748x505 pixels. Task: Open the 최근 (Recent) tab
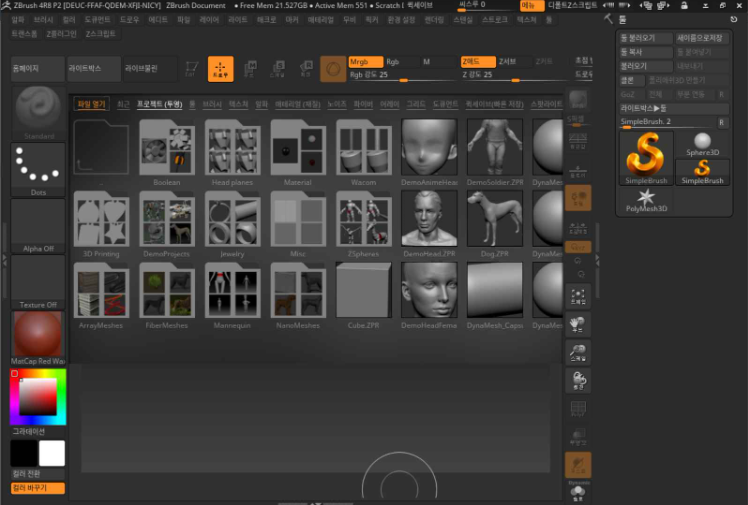[x=123, y=103]
